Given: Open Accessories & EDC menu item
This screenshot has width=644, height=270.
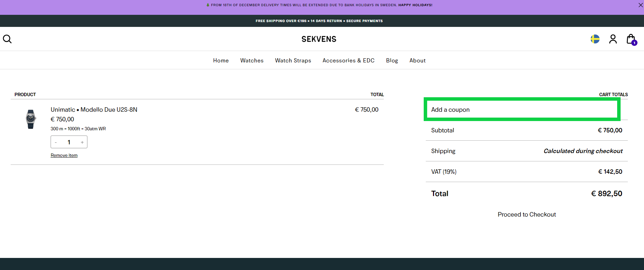Looking at the screenshot, I should click(348, 60).
